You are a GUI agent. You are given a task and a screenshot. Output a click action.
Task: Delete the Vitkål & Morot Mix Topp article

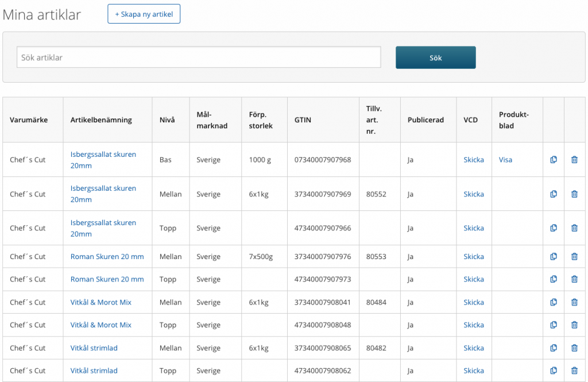[x=574, y=325]
